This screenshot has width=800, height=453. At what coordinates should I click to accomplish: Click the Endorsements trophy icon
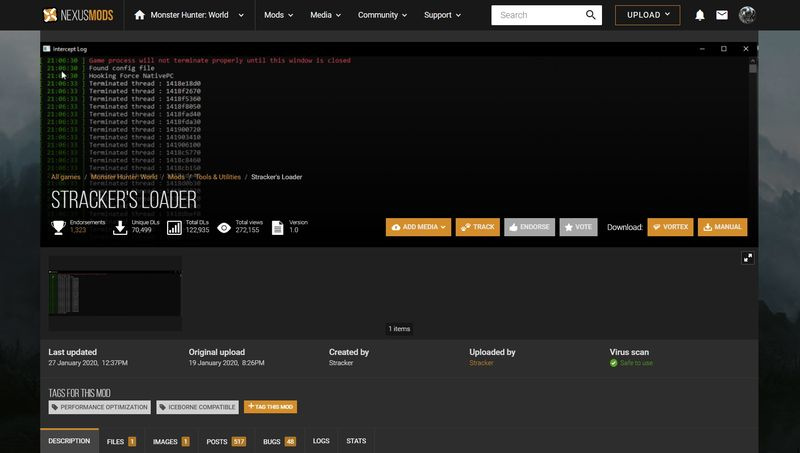point(58,227)
